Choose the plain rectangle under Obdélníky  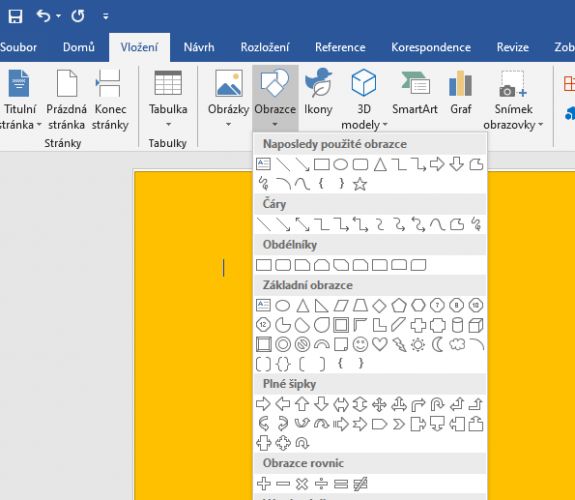point(264,265)
